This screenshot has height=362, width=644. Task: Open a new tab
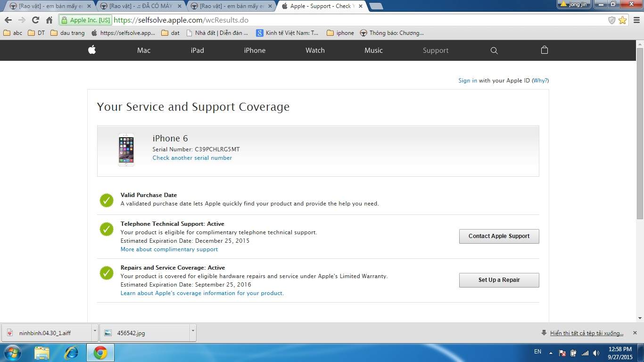[376, 6]
